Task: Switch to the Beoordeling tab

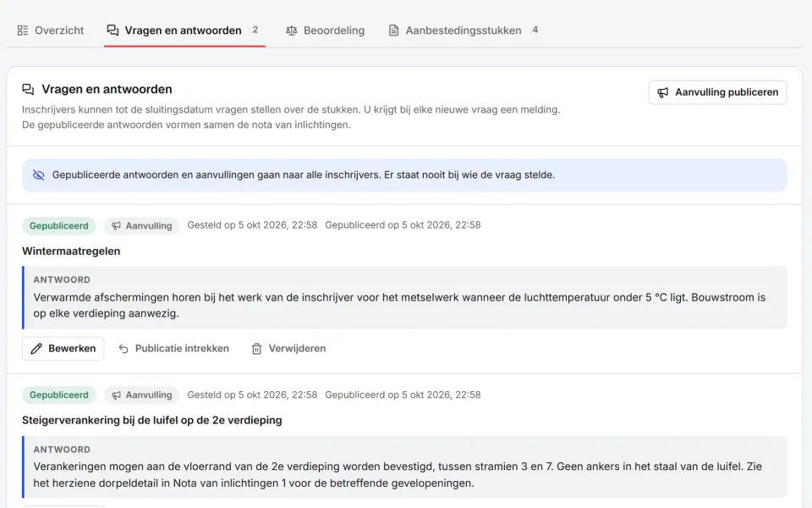Action: click(x=325, y=30)
